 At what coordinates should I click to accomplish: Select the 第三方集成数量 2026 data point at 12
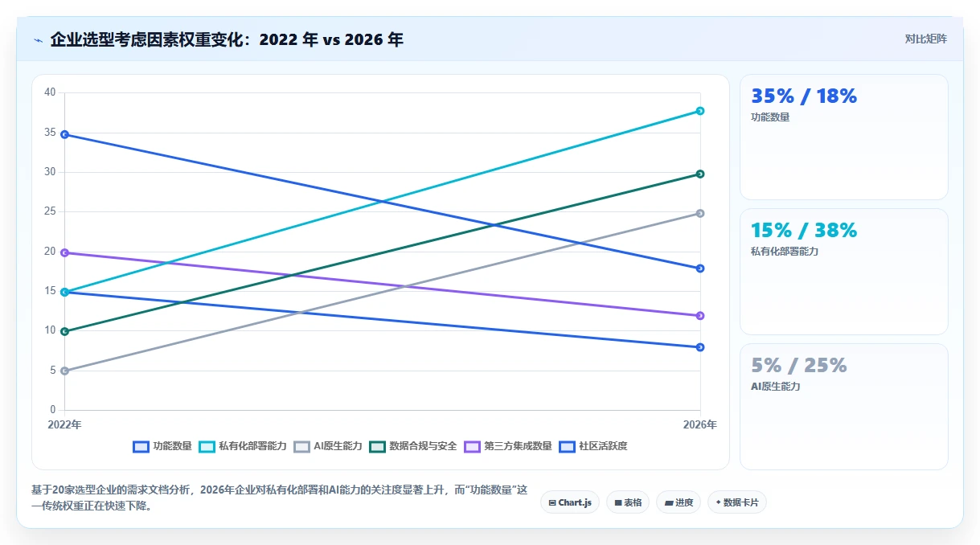(700, 316)
